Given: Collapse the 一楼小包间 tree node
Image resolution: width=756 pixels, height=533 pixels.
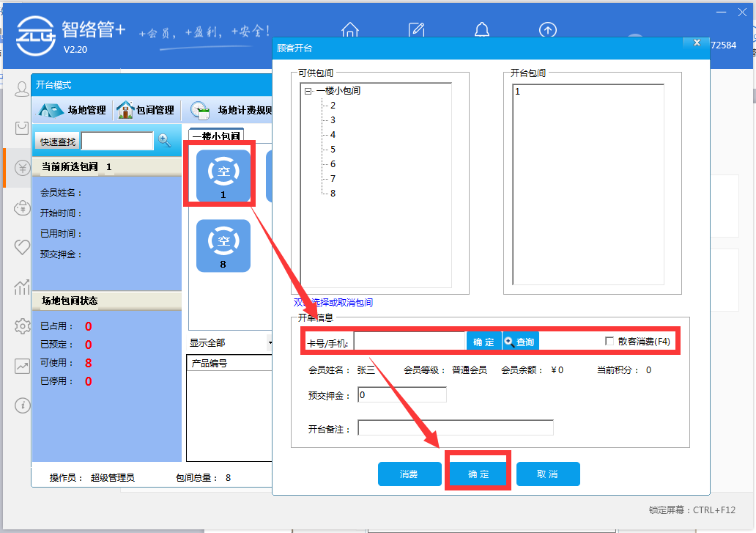Looking at the screenshot, I should tap(308, 91).
